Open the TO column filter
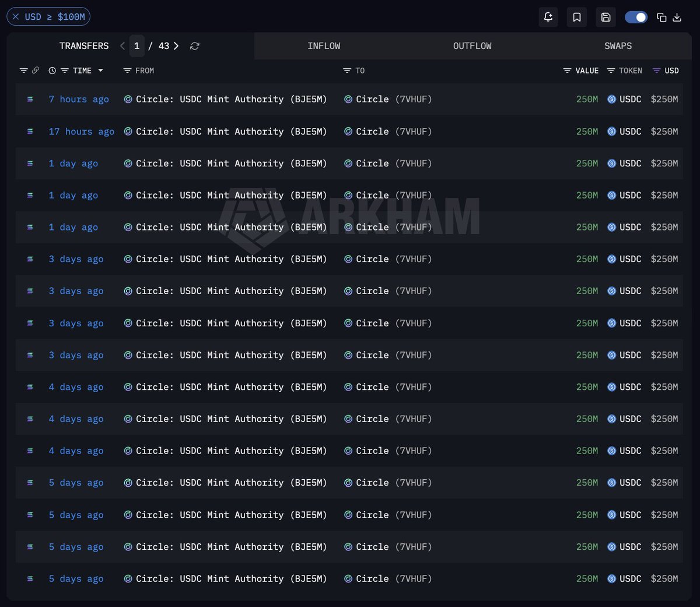The image size is (700, 607). tap(347, 71)
